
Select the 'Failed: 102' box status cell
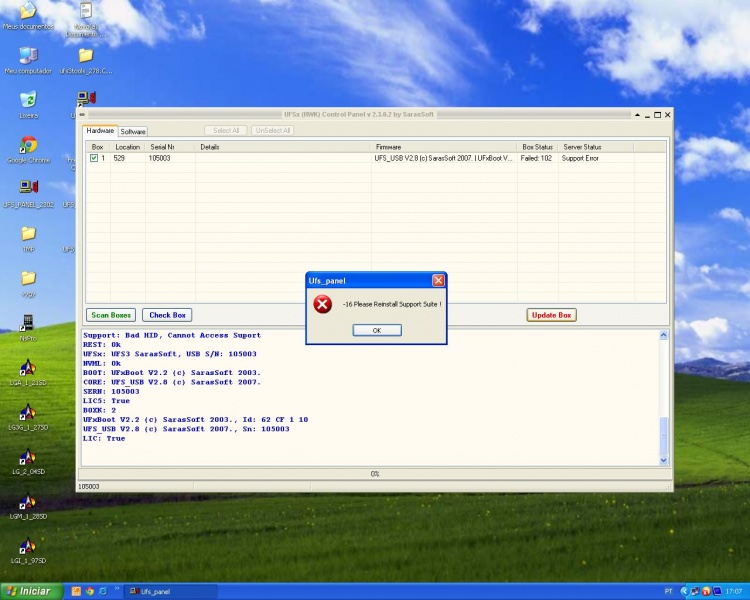point(536,158)
